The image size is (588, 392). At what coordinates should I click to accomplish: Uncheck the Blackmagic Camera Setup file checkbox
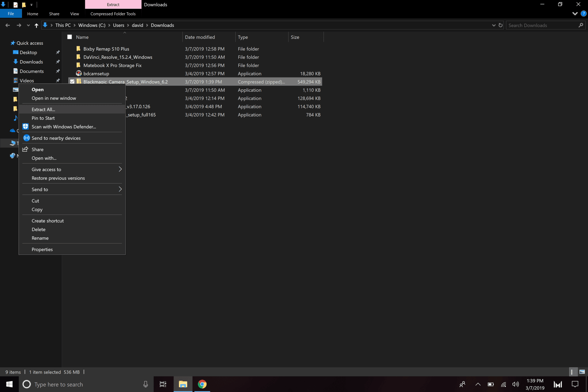click(72, 82)
